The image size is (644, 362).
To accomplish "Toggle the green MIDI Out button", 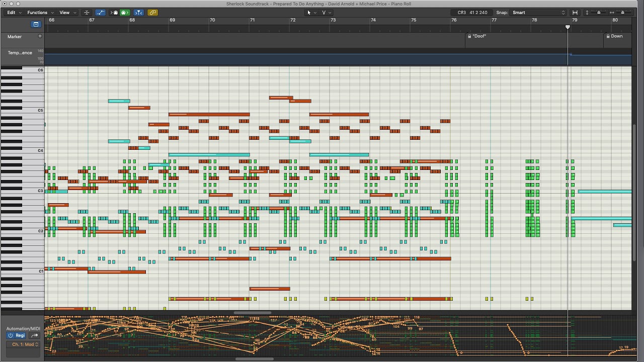I will point(125,13).
